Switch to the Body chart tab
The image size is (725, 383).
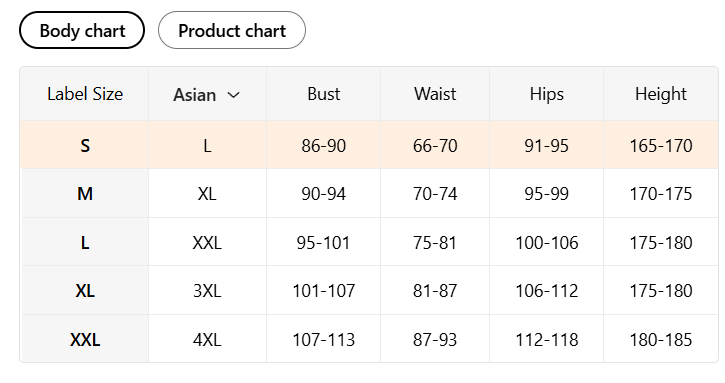point(82,31)
